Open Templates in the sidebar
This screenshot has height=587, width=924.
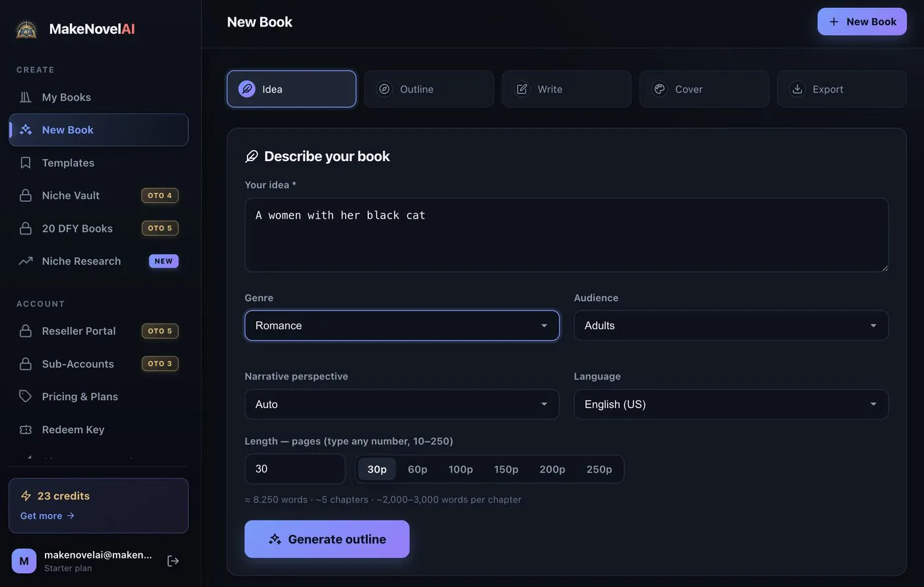pyautogui.click(x=98, y=162)
